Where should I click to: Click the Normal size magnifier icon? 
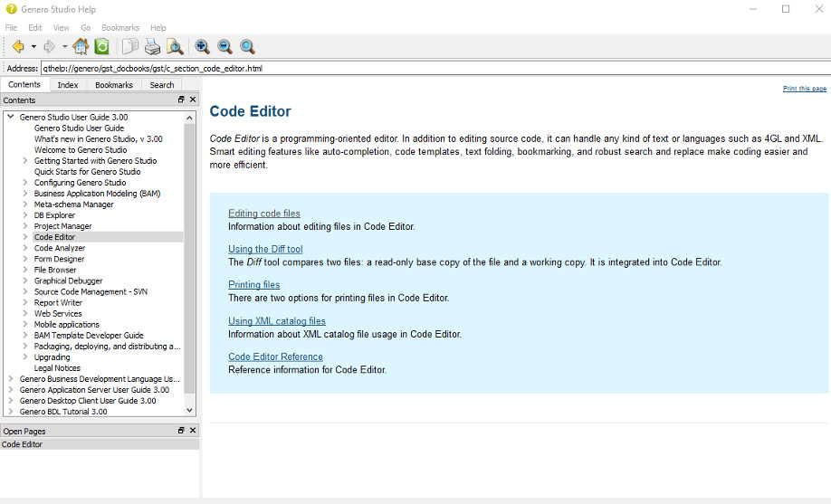tap(247, 47)
